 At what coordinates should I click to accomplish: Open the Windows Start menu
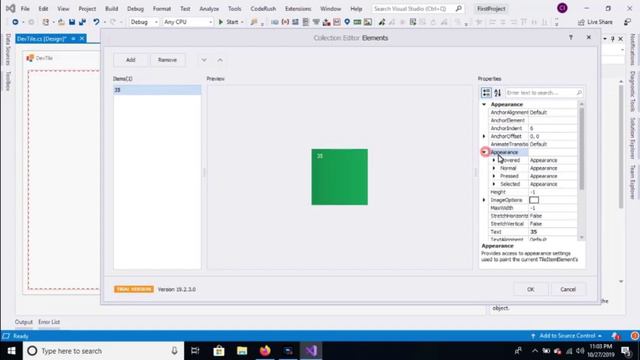click(x=11, y=351)
